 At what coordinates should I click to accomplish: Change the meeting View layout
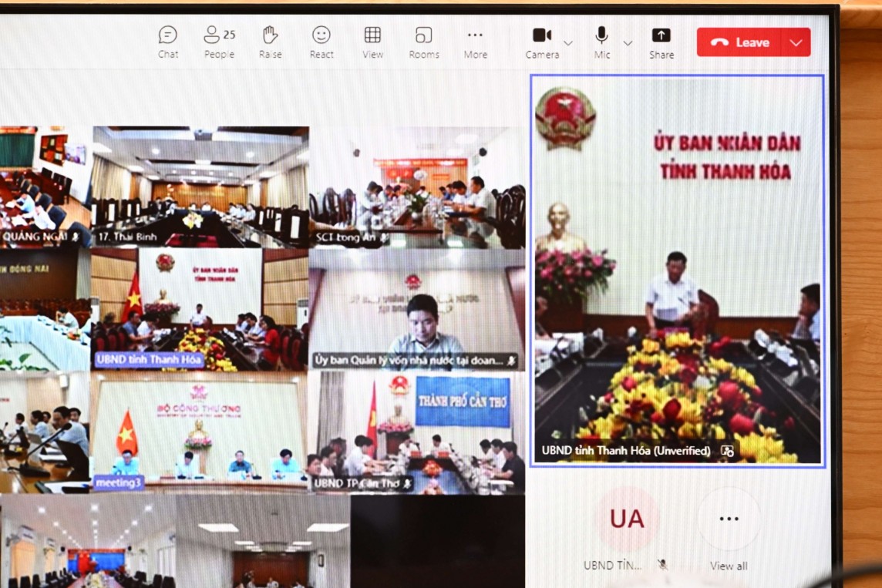click(x=372, y=42)
